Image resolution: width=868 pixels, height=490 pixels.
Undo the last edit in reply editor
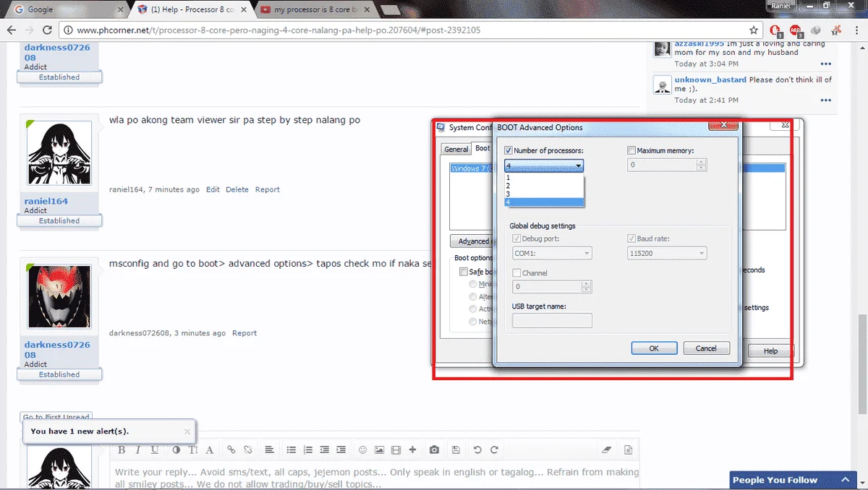(477, 450)
